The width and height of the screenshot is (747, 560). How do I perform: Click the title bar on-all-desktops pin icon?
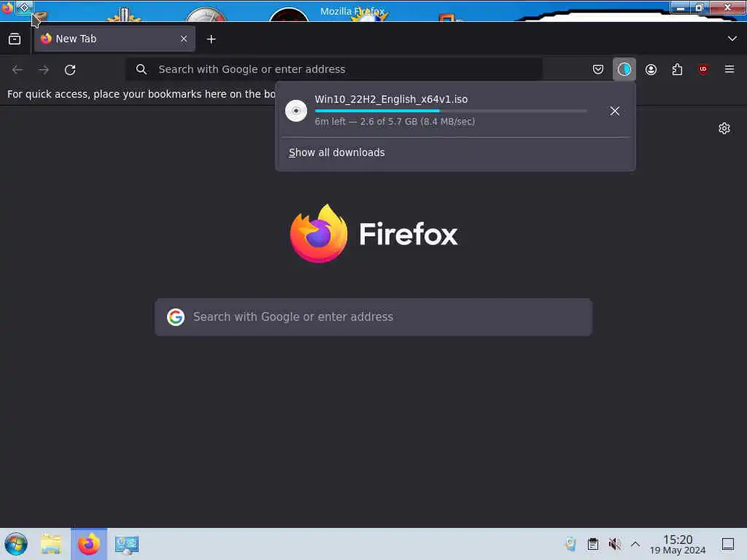click(24, 8)
